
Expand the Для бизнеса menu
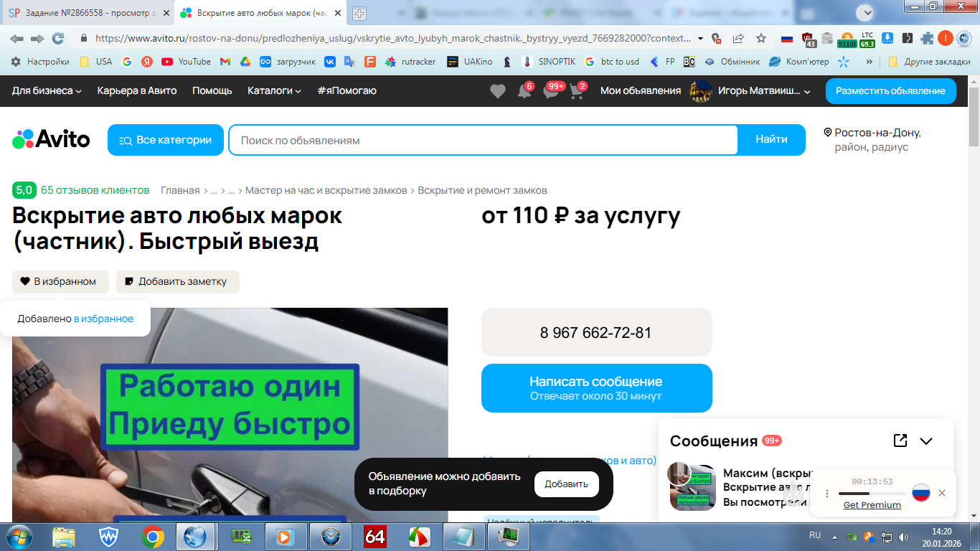pos(47,90)
